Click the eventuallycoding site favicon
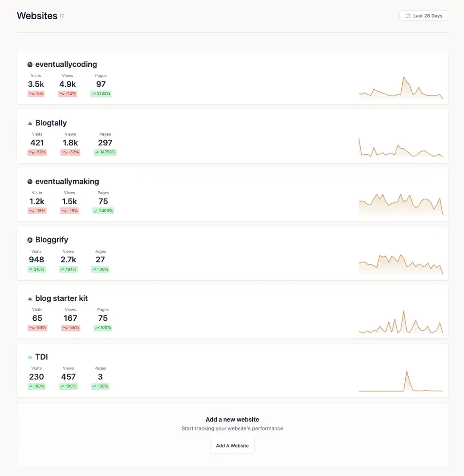The width and height of the screenshot is (464, 476). point(30,64)
